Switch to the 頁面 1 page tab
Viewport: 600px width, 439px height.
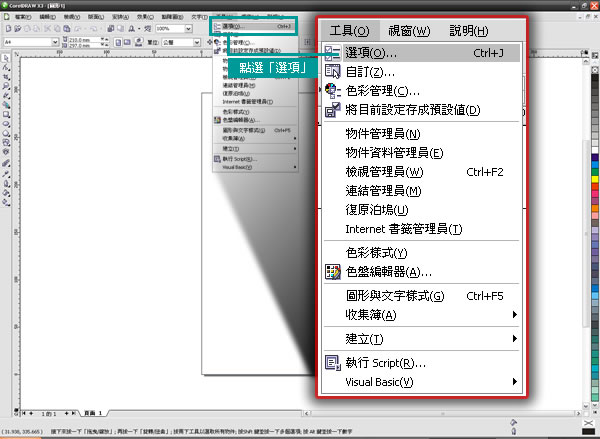tap(93, 413)
